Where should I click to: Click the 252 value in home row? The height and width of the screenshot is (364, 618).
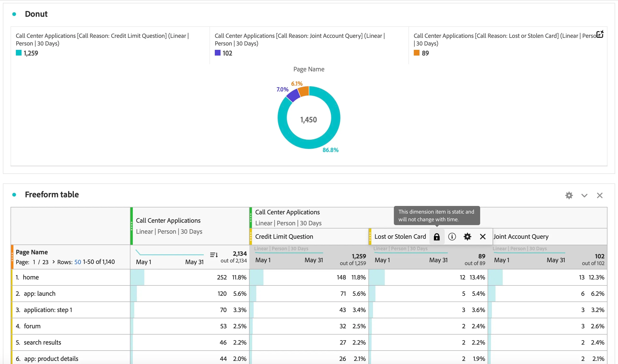pyautogui.click(x=222, y=277)
